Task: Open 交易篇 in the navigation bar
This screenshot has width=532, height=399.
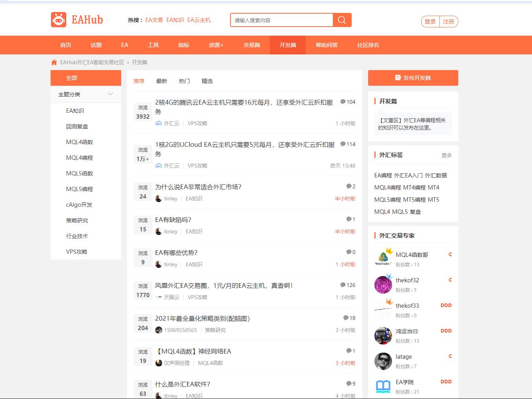Action: (252, 45)
